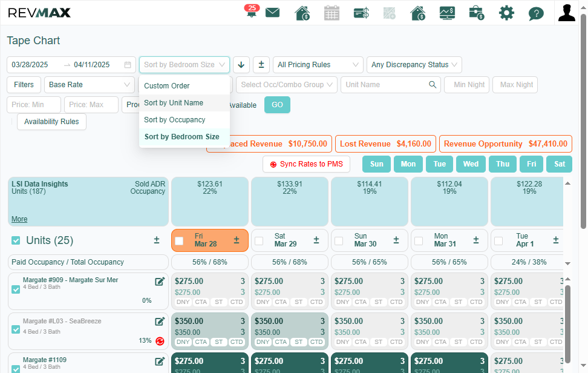588x373 pixels.
Task: Check the Sun Mar 30 column checkbox
Action: tap(339, 241)
